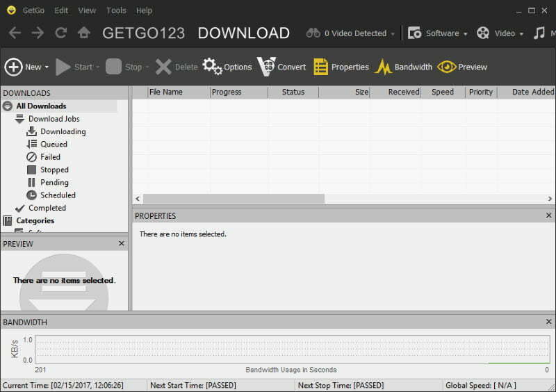Select the Completed downloads item
The image size is (556, 392).
pyautogui.click(x=47, y=208)
